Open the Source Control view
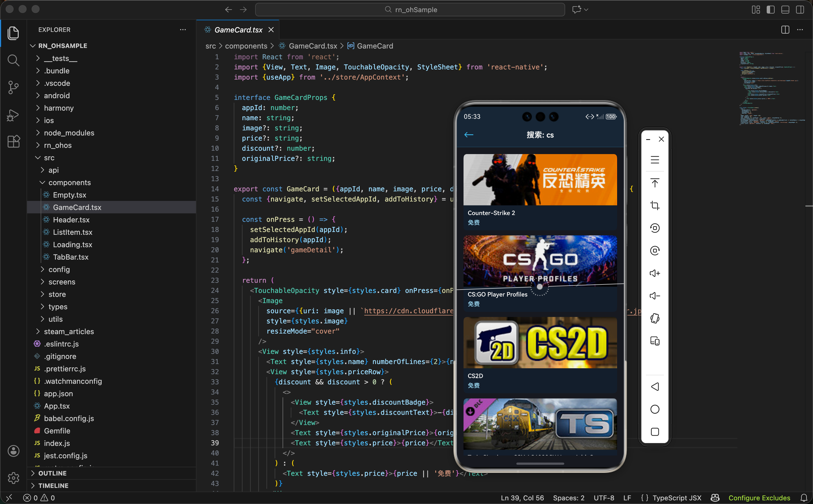Screen dimensions: 813x504 pos(13,88)
